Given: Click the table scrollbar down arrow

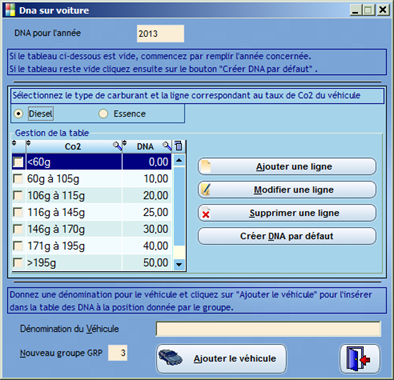Looking at the screenshot, I should click(179, 264).
